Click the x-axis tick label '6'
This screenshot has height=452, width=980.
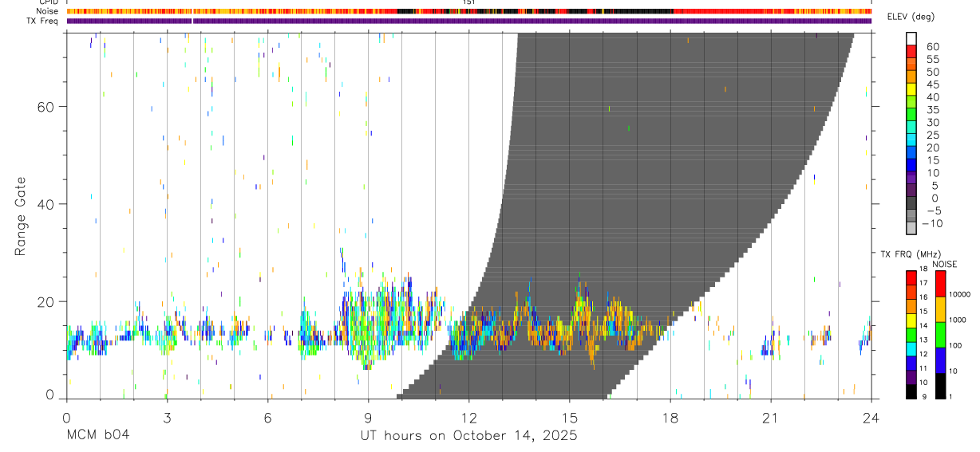coord(267,418)
